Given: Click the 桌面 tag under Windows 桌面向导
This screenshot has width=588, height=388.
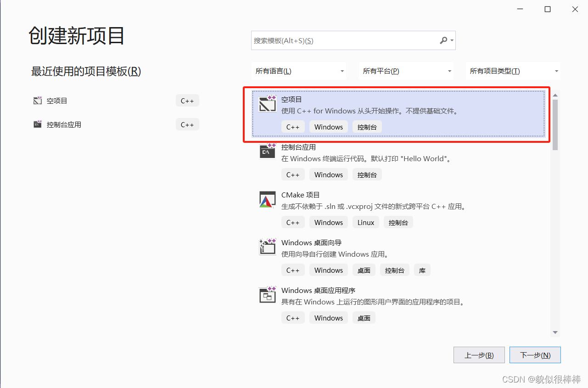Looking at the screenshot, I should coord(364,270).
